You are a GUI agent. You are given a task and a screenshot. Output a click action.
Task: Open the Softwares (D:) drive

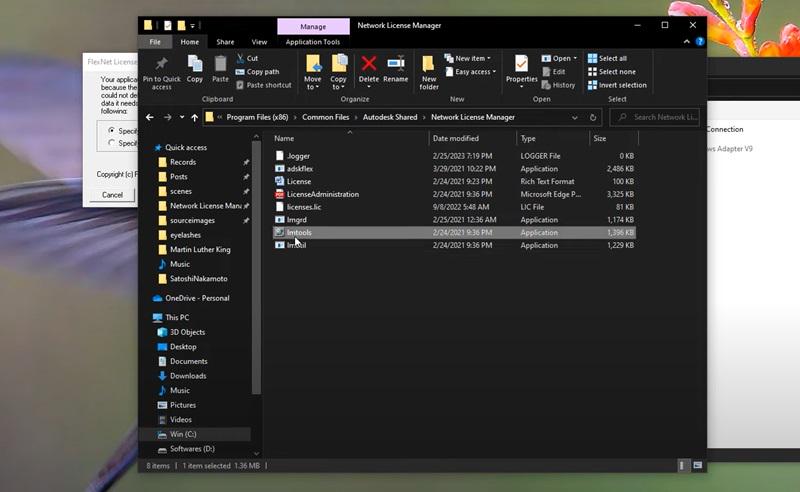pos(192,449)
